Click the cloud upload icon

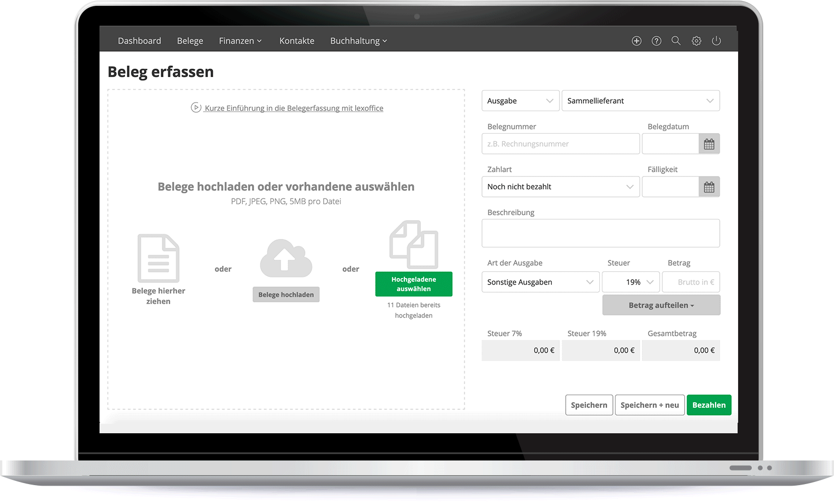286,258
